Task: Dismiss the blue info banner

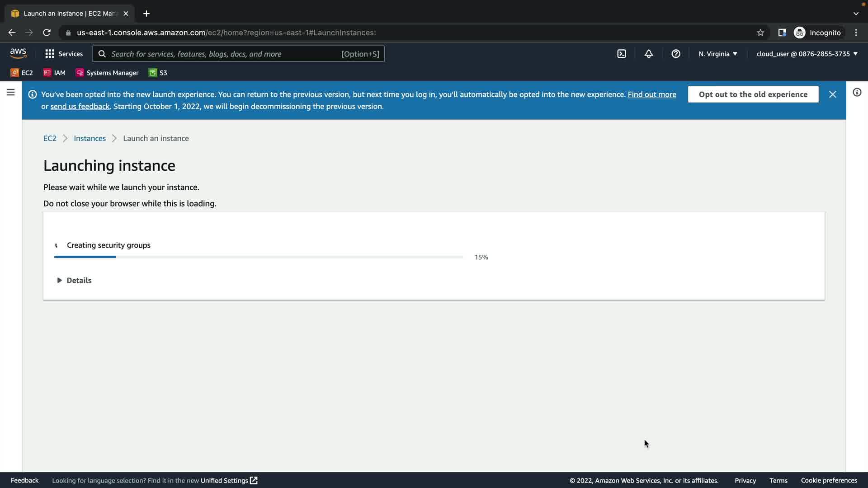Action: (832, 94)
